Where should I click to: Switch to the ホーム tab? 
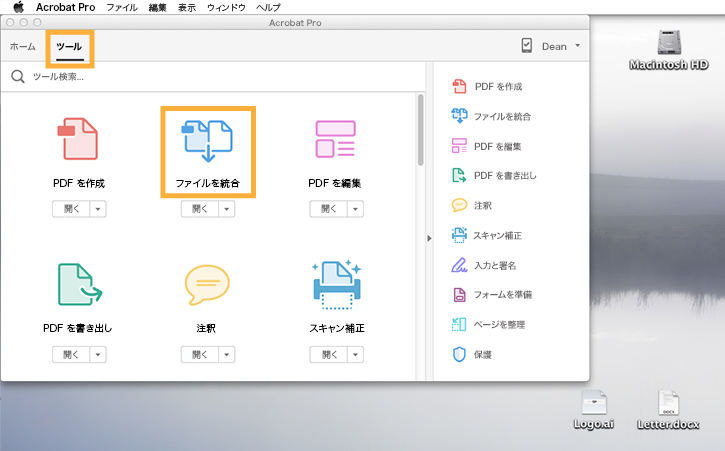(23, 46)
